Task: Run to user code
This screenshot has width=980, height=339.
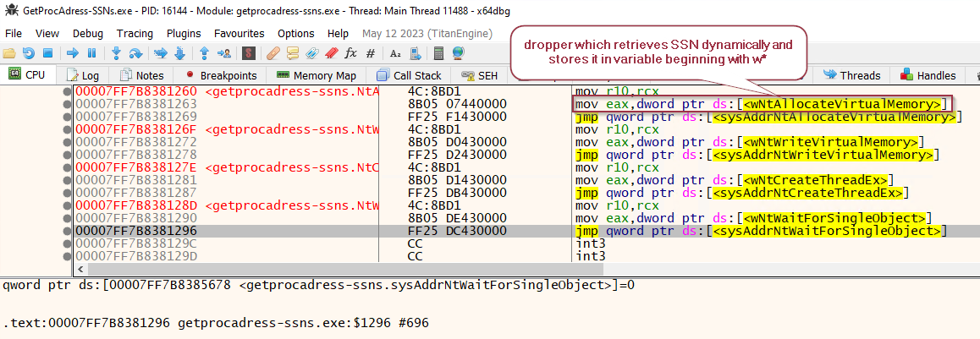Action: [x=223, y=54]
